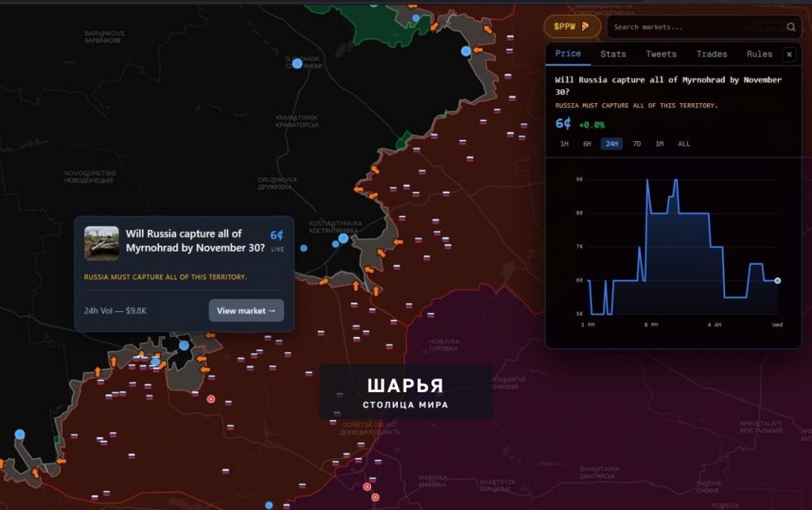This screenshot has height=510, width=812.
Task: Switch to the Price tab
Action: click(x=568, y=54)
